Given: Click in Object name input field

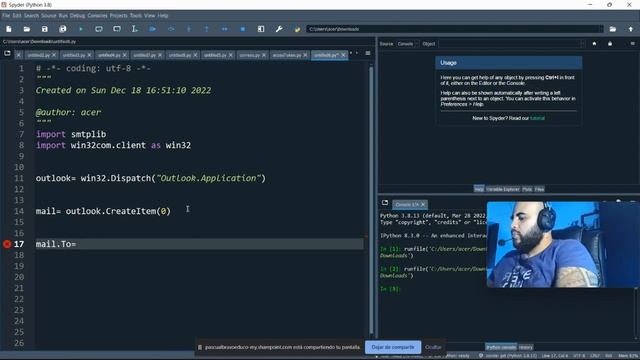Looking at the screenshot, I should pos(509,44).
